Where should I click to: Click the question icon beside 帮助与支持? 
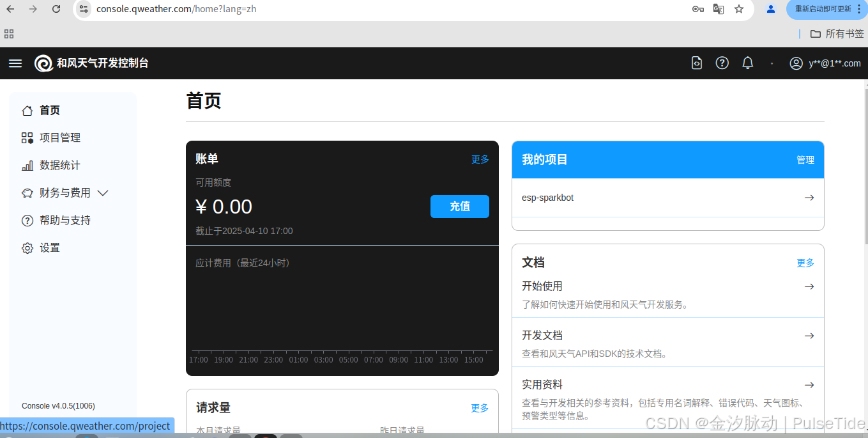[x=27, y=221]
